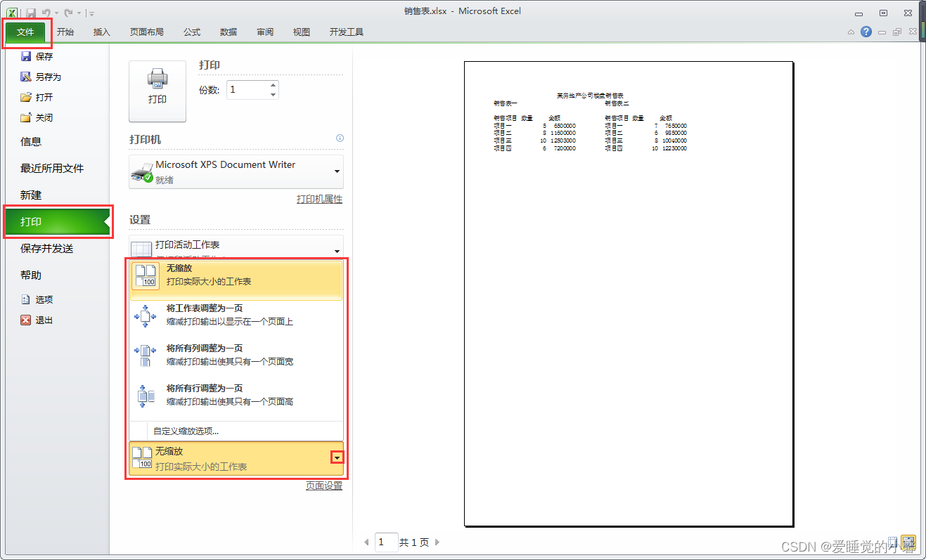926x560 pixels.
Task: Switch to the 公式 ribbon tab
Action: tap(192, 32)
